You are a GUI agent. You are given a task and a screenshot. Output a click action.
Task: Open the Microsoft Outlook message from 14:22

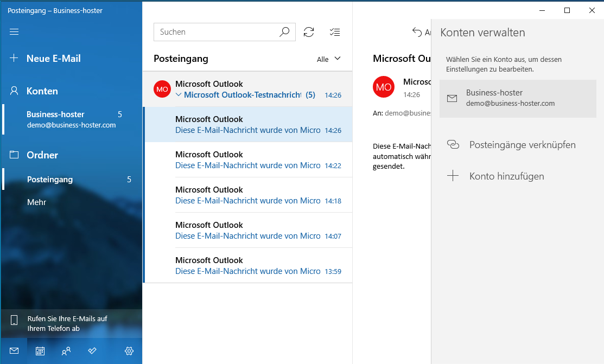tap(247, 159)
